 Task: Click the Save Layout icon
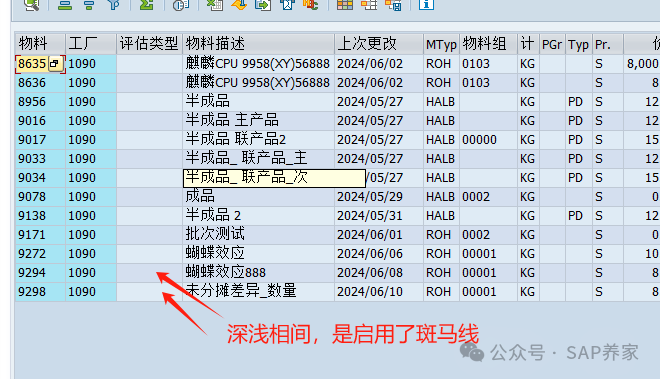click(x=394, y=4)
